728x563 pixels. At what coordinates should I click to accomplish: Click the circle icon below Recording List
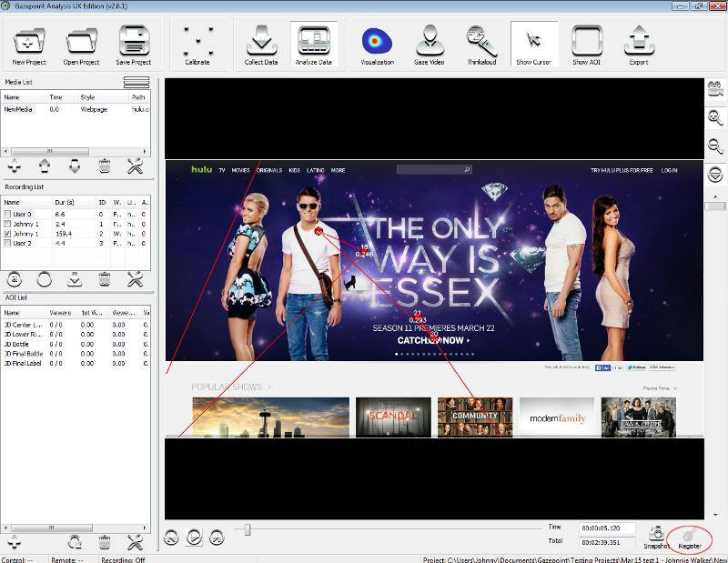coord(45,279)
